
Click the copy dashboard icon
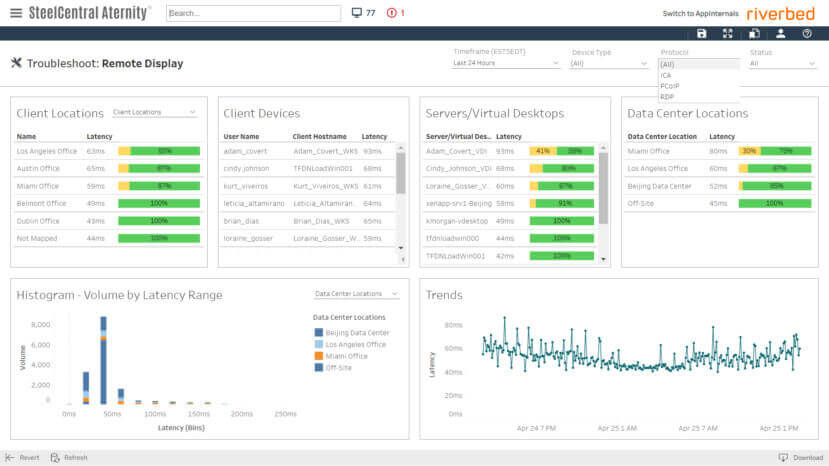(754, 34)
